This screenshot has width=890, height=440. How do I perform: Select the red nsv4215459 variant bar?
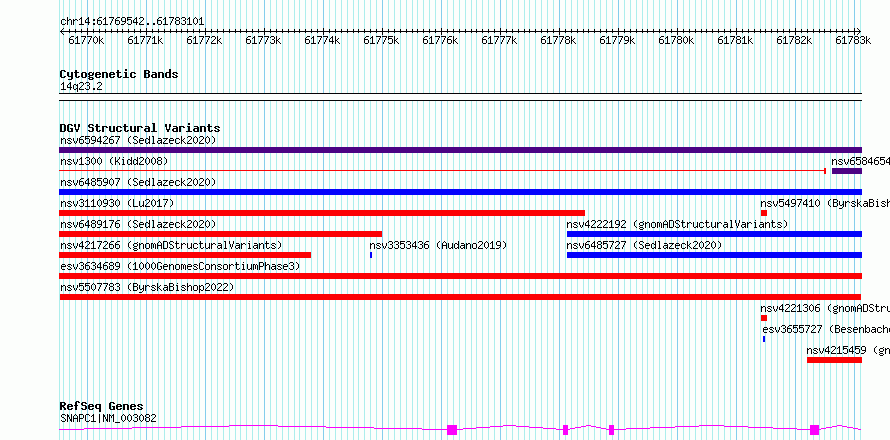pos(834,360)
